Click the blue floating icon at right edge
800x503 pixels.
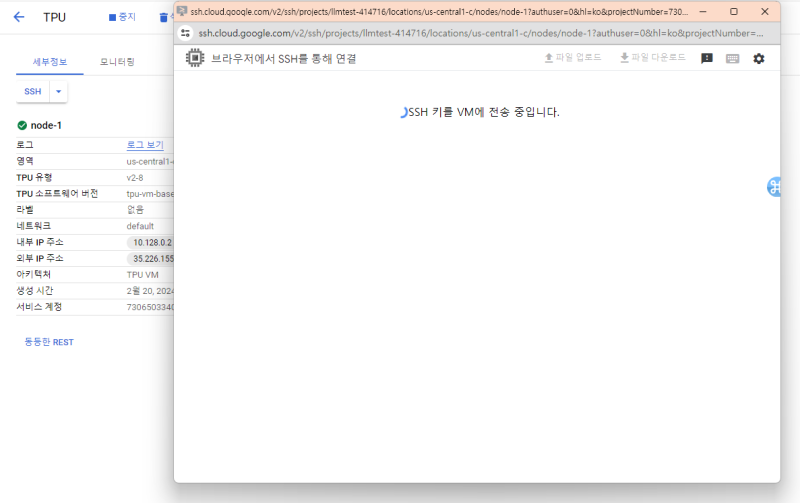777,186
